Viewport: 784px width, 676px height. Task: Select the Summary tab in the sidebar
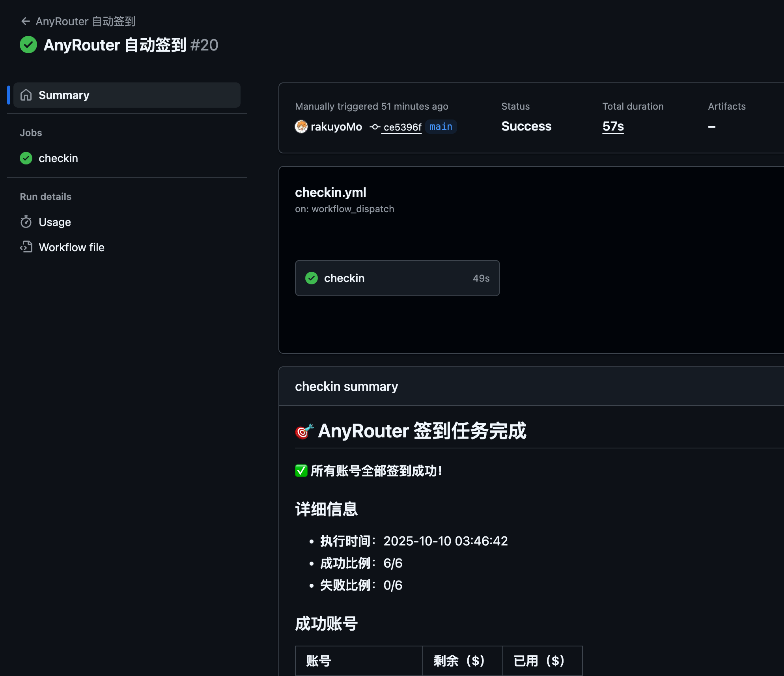(127, 95)
